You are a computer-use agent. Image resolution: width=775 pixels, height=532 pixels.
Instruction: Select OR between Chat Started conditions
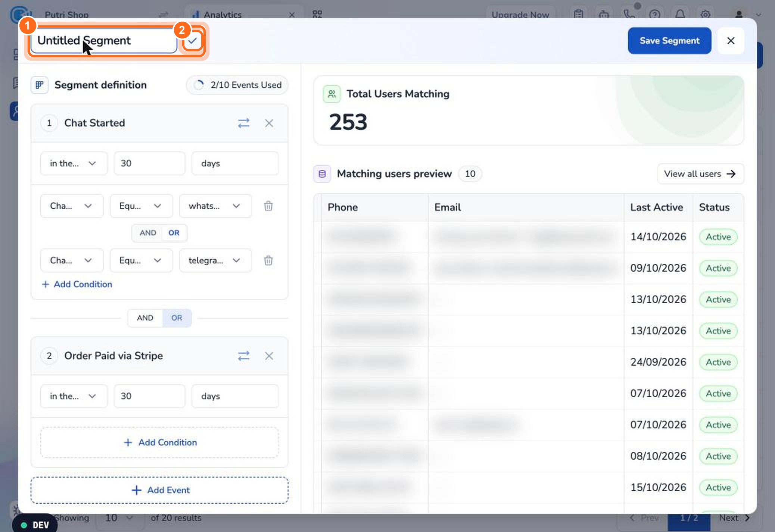click(x=174, y=233)
